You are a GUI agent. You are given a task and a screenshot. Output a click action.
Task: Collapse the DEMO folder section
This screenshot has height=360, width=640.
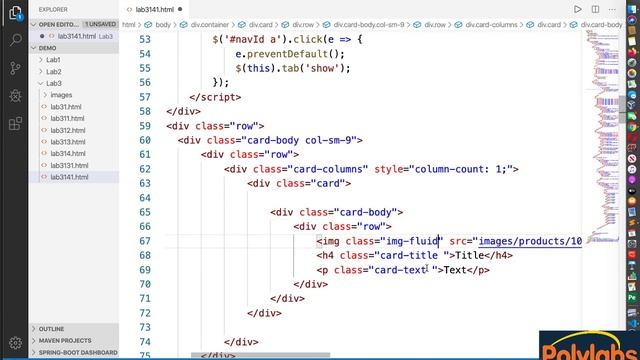pos(33,48)
